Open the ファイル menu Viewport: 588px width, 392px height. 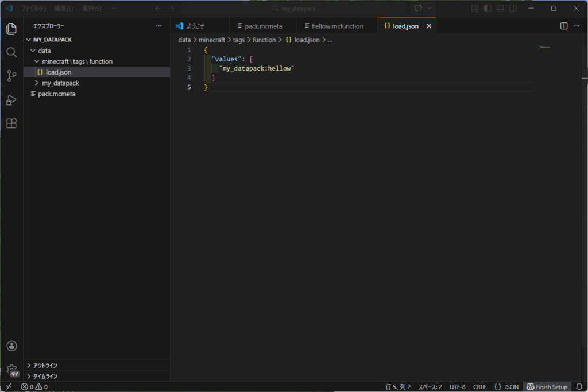[33, 9]
